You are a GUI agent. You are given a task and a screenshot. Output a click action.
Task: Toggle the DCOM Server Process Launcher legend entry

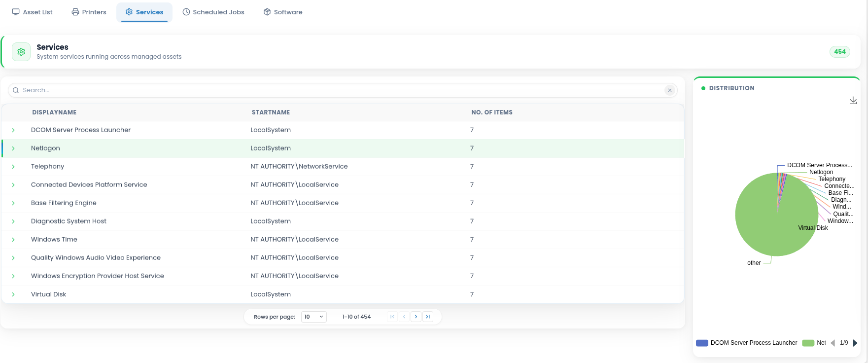pyautogui.click(x=746, y=343)
